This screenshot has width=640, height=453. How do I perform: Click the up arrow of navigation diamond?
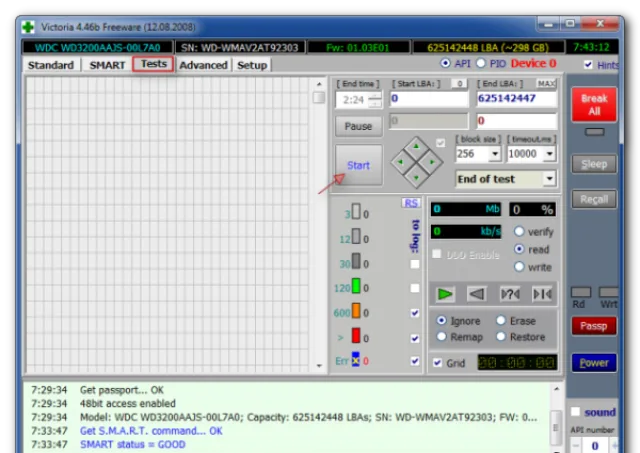(x=416, y=146)
